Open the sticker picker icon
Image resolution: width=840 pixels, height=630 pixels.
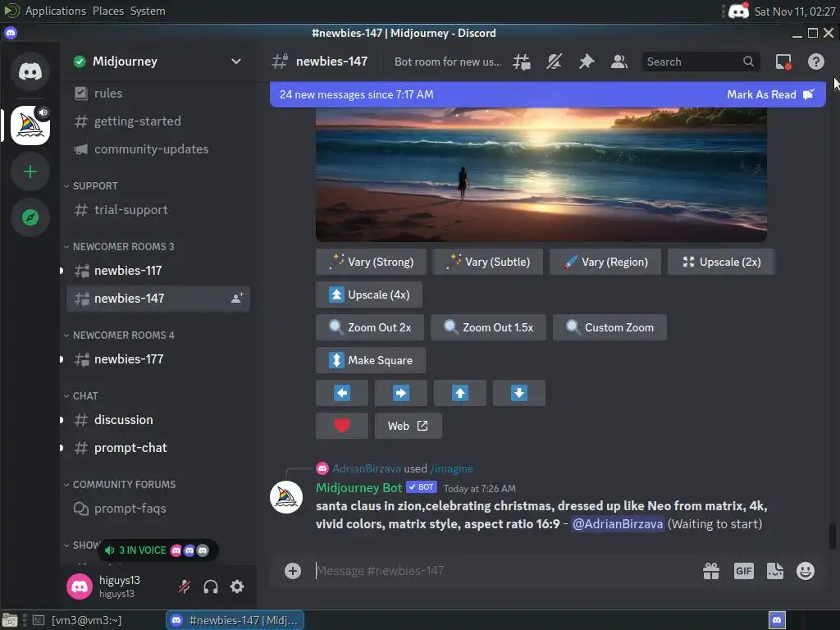[774, 571]
